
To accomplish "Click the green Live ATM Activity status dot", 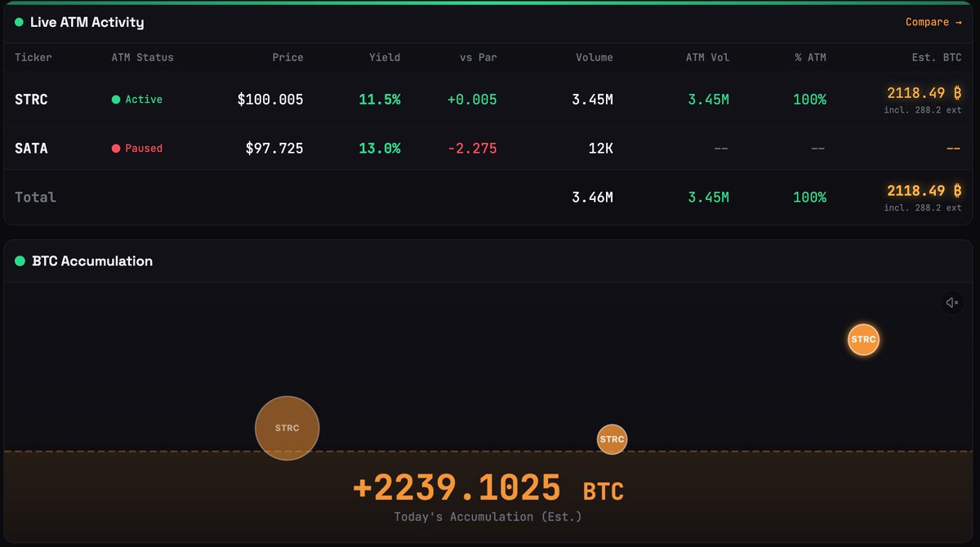I will (x=19, y=22).
